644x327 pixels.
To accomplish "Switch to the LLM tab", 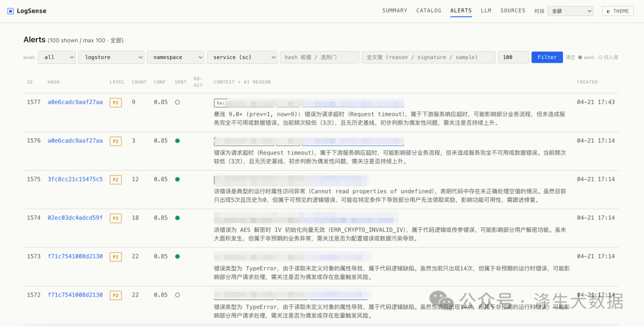I will pos(486,11).
